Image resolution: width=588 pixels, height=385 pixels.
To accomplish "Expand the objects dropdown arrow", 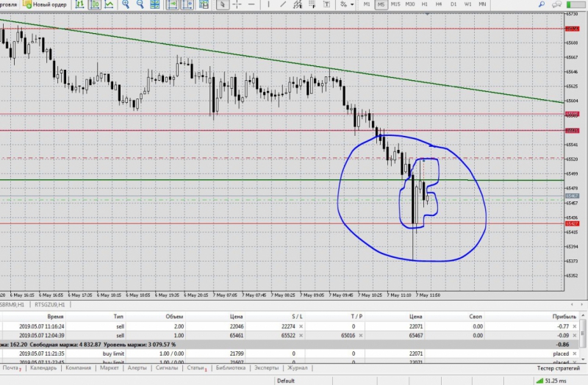I will point(352,4).
